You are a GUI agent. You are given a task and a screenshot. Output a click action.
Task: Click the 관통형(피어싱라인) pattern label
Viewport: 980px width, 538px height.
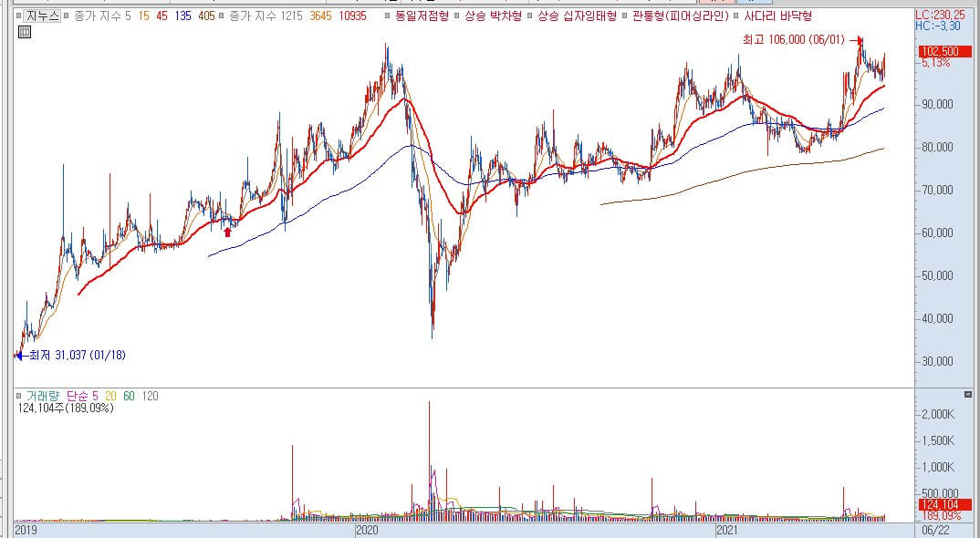[x=681, y=16]
